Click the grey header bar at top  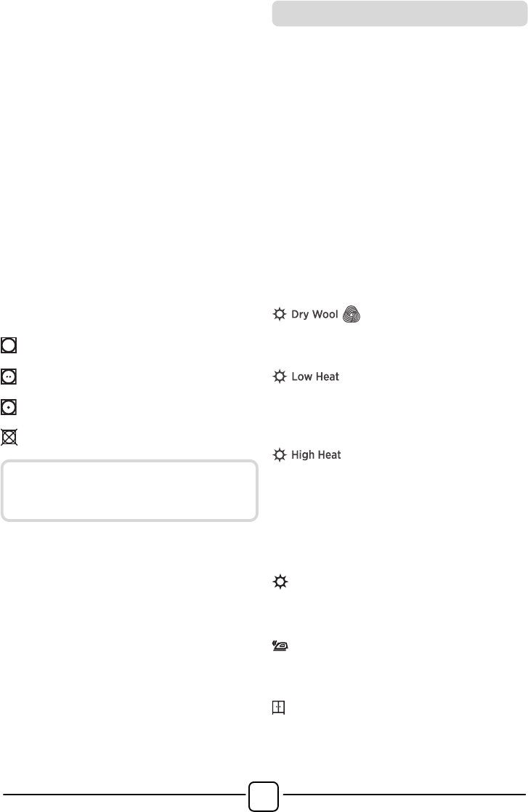pos(399,14)
